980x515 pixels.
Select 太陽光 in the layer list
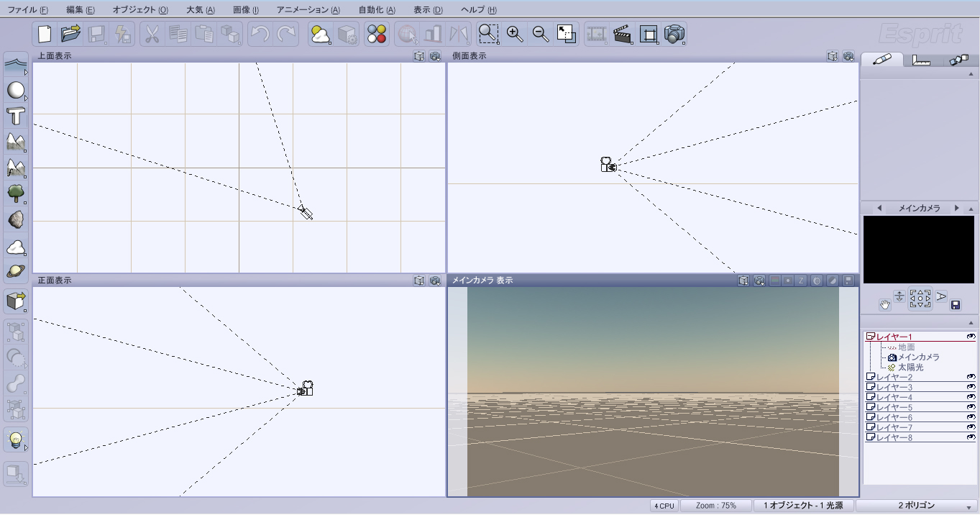tap(910, 368)
